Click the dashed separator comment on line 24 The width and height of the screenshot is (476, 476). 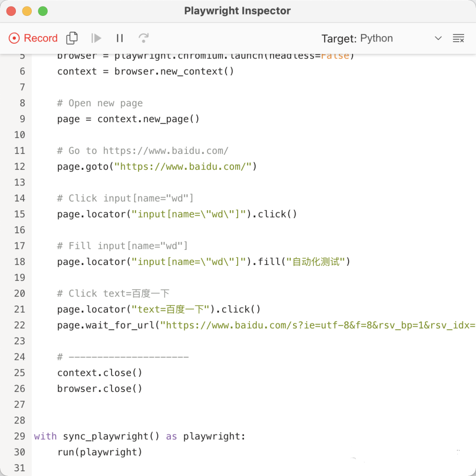[123, 357]
